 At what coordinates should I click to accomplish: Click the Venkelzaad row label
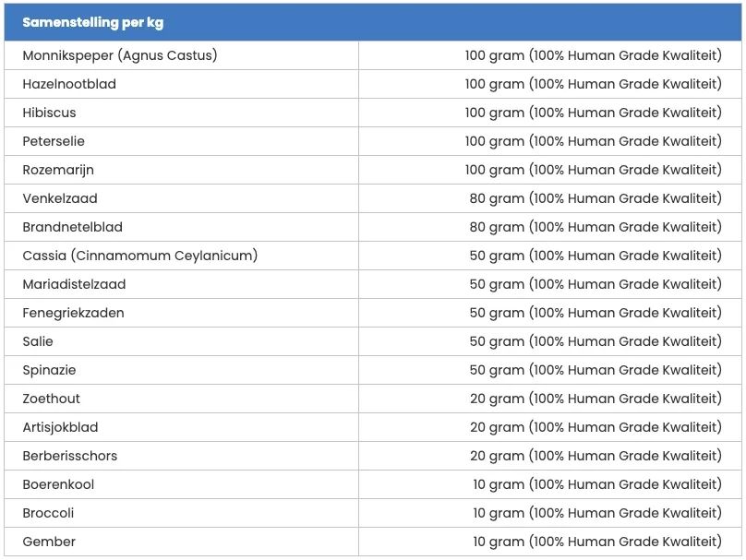click(x=60, y=198)
